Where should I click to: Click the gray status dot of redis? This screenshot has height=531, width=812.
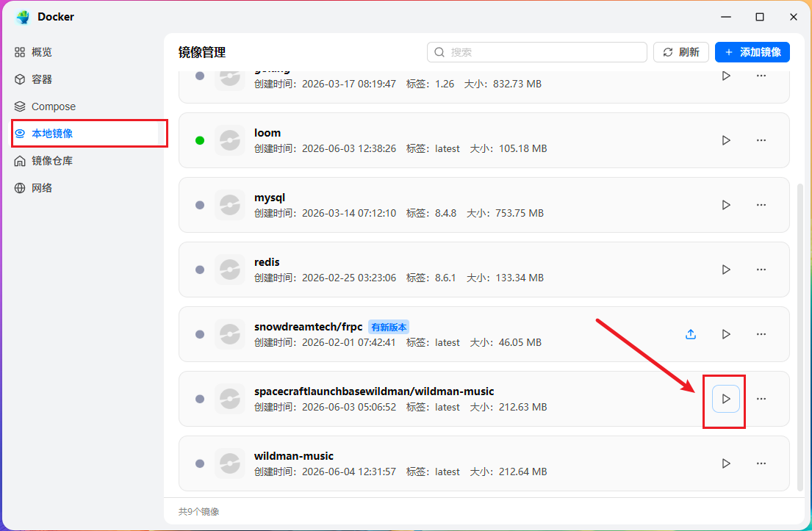200,270
